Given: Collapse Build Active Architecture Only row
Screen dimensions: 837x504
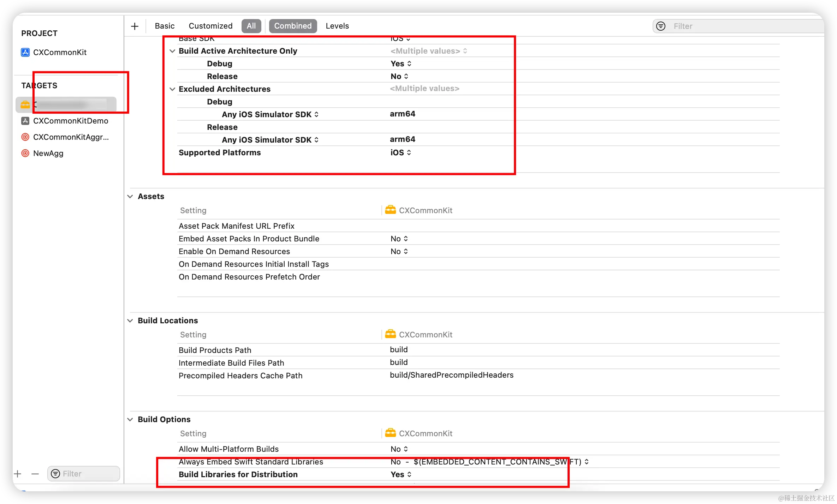Looking at the screenshot, I should [x=172, y=51].
